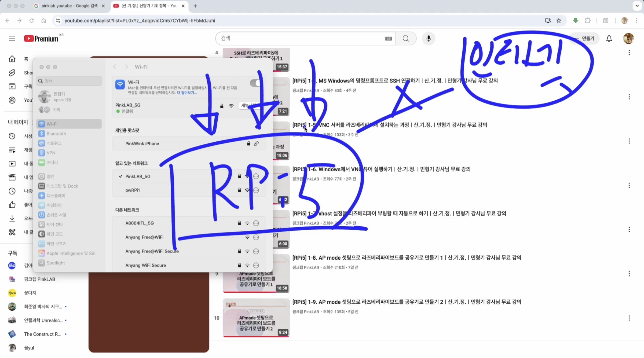Viewport: 644px width, 358px height.
Task: Switch to the pinklab youtube Google tab
Action: click(69, 6)
